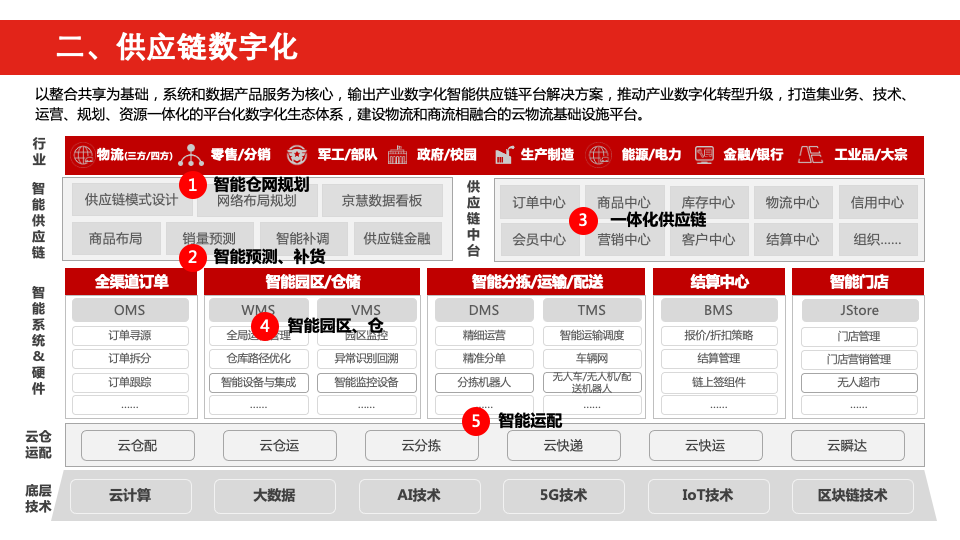Click the 仓库路径优化 item
960x540 pixels.
point(258,358)
